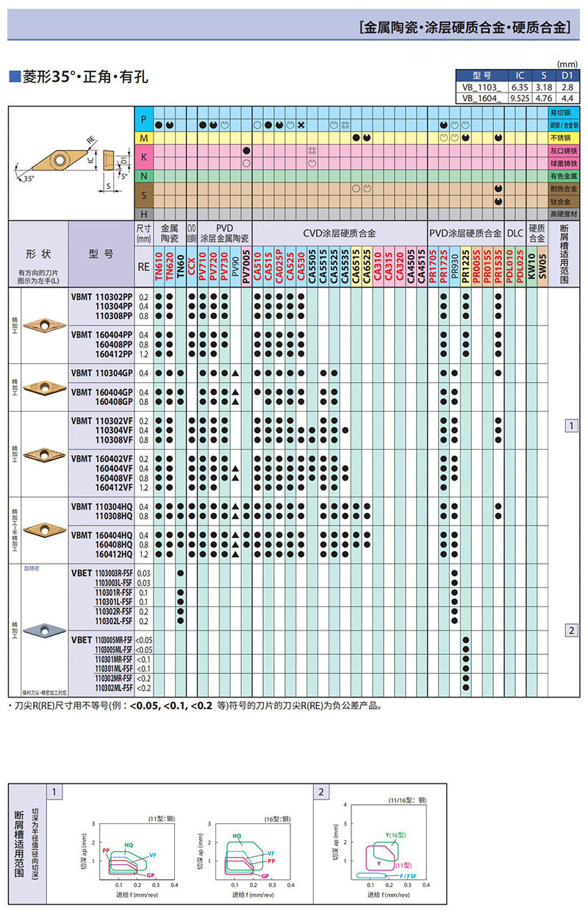Select the PR1535 grade column header
The width and height of the screenshot is (588, 918).
pos(498,265)
